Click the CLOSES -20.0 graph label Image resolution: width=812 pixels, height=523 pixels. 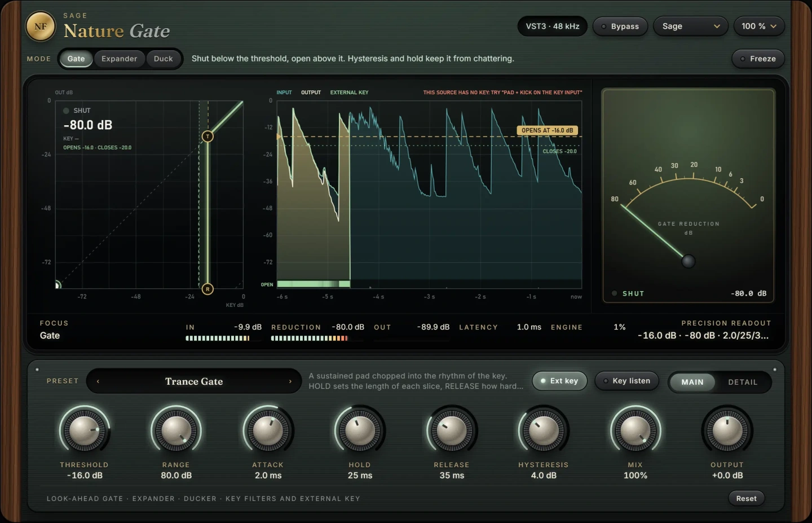click(559, 151)
